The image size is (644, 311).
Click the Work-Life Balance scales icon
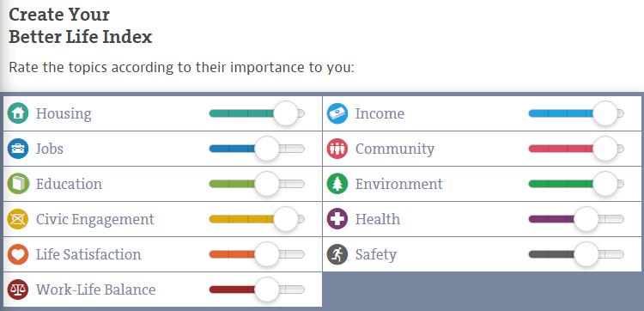[18, 290]
